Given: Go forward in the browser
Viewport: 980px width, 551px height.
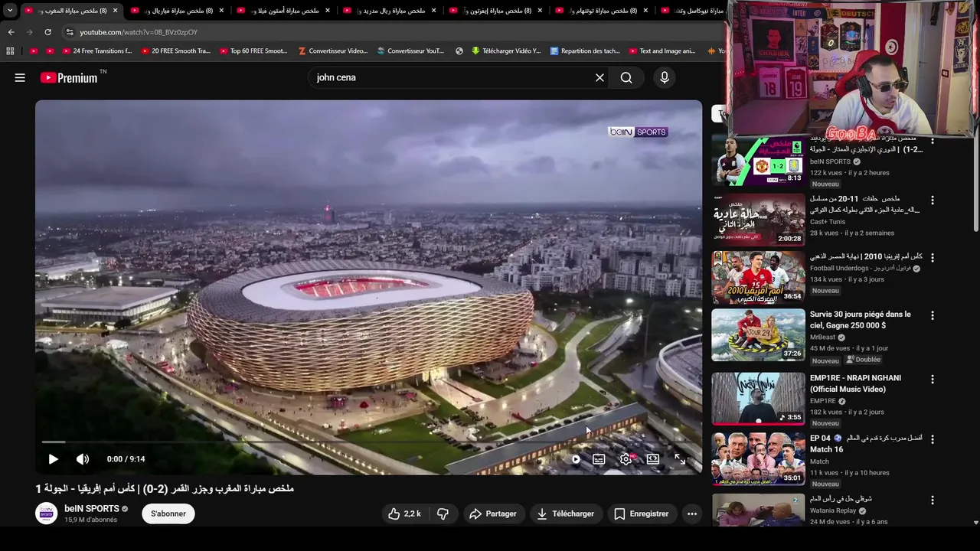Looking at the screenshot, I should pos(29,32).
